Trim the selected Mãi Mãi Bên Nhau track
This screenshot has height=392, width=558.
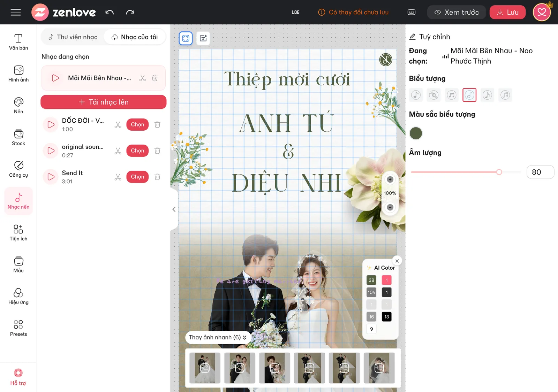[x=142, y=78]
